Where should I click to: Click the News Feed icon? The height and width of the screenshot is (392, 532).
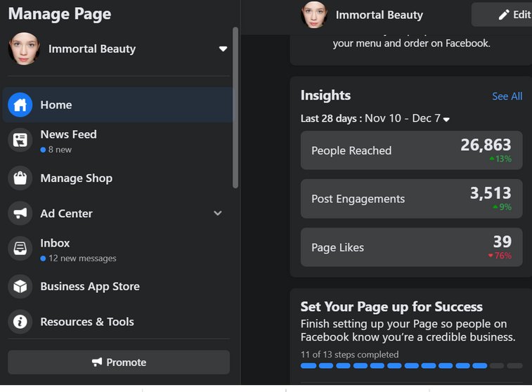[20, 140]
